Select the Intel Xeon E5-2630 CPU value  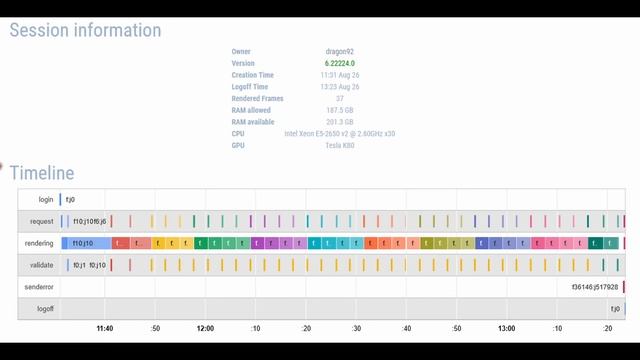[340, 133]
